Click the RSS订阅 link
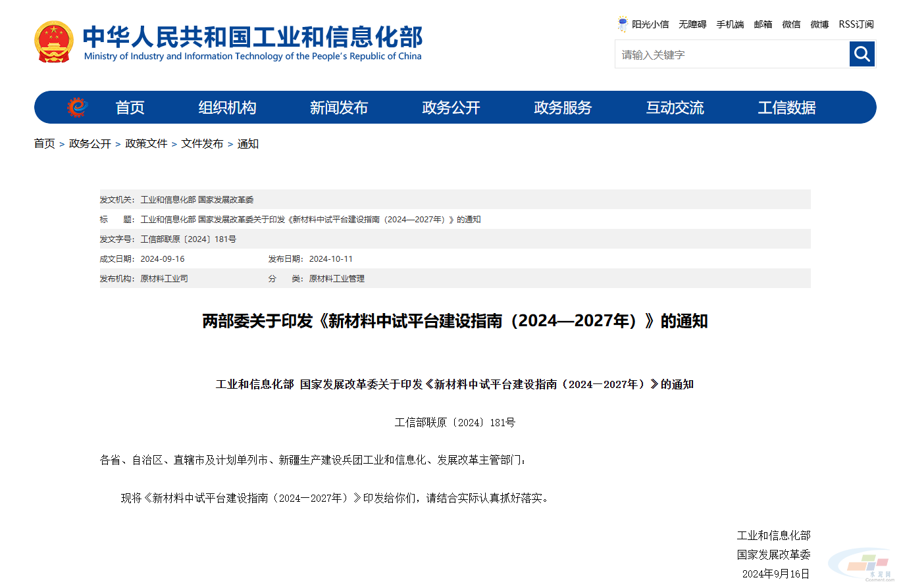This screenshot has width=901, height=588. click(x=856, y=24)
